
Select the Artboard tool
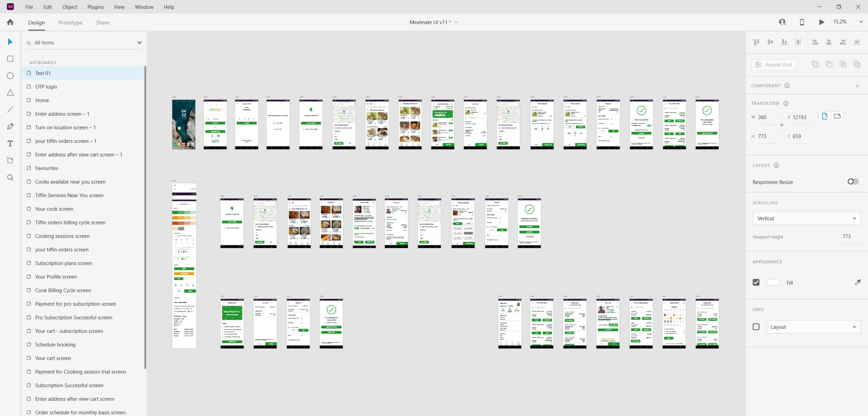[x=10, y=161]
